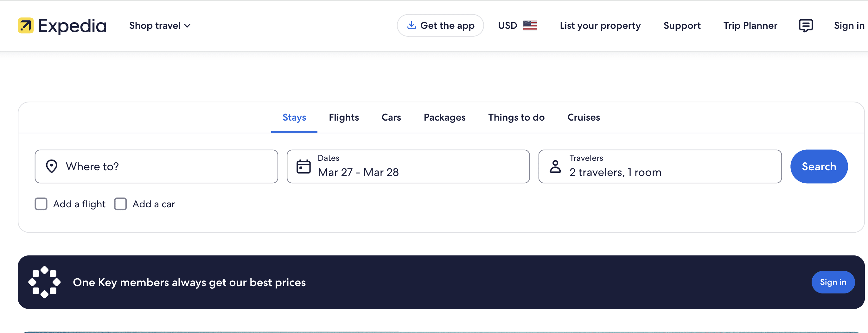The width and height of the screenshot is (868, 333).
Task: Click the location pin icon
Action: (x=52, y=166)
